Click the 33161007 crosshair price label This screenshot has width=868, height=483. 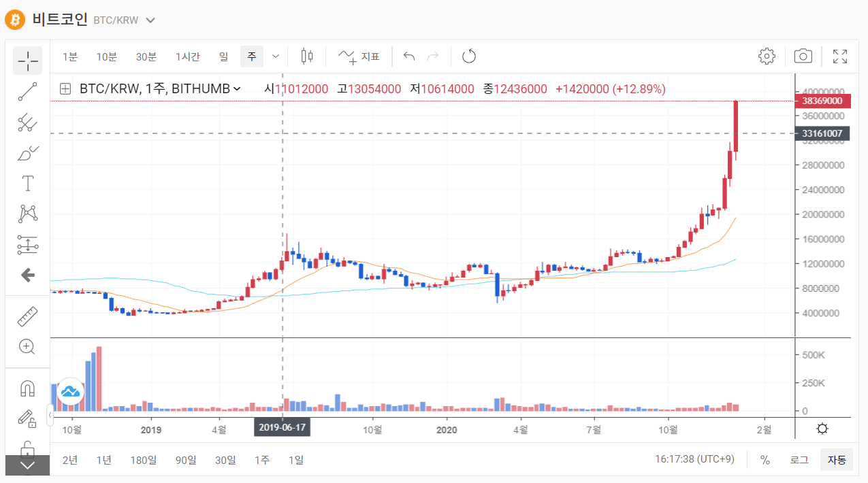822,133
